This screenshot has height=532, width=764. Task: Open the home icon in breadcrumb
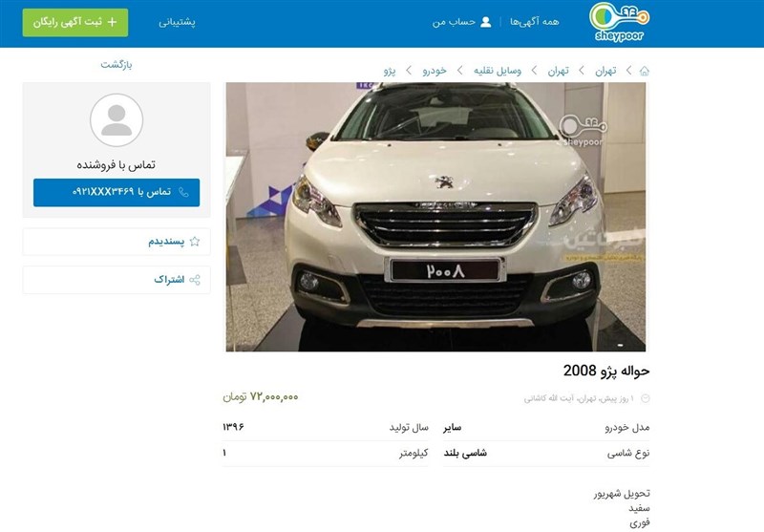pos(644,71)
